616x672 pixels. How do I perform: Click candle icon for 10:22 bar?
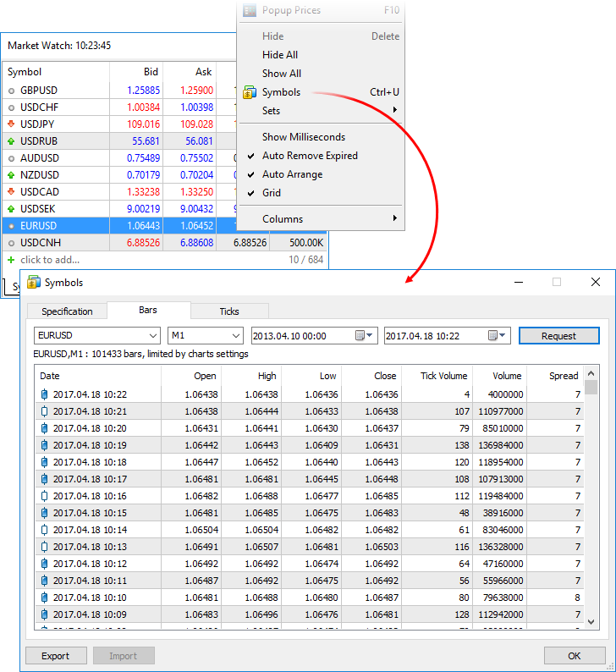pos(44,394)
